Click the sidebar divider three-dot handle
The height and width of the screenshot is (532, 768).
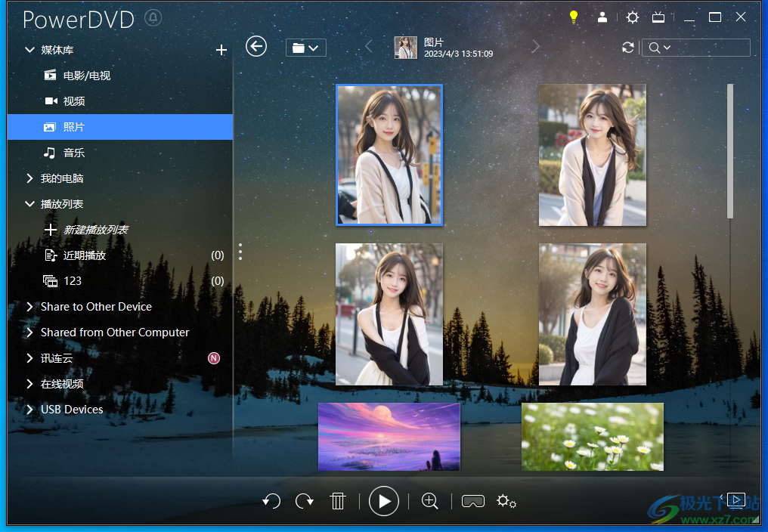pos(240,252)
